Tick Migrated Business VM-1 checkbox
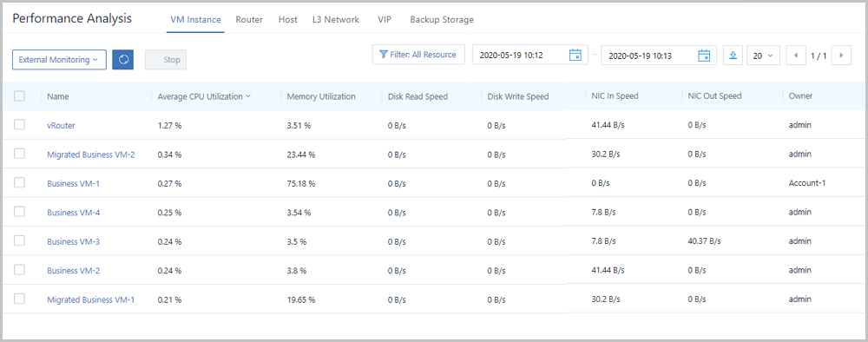Viewport: 868px width, 342px height. [19, 299]
